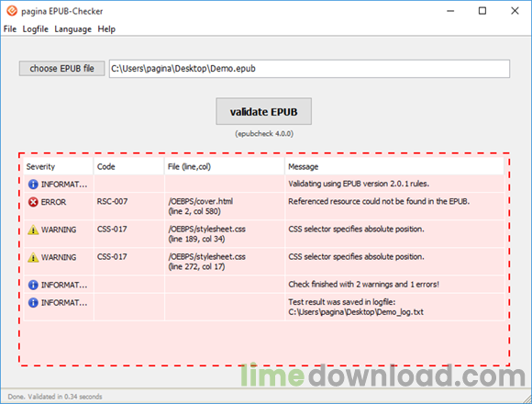Click the Severity column header
532x404 pixels.
[59, 167]
